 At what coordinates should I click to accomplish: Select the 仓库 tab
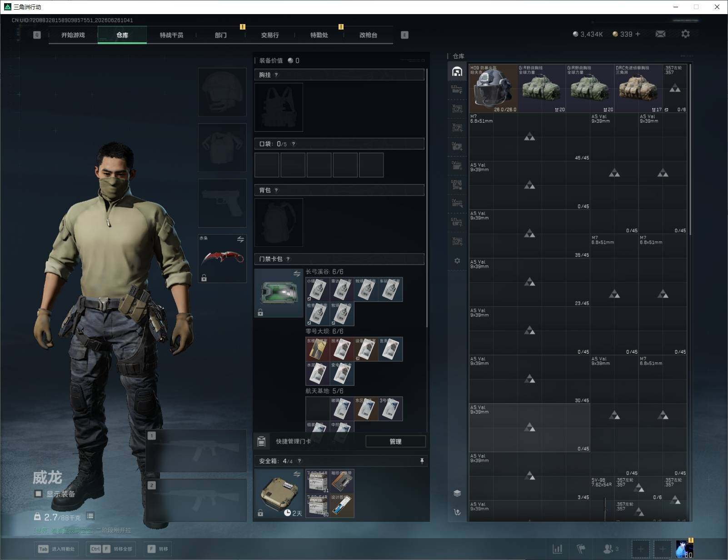(122, 35)
